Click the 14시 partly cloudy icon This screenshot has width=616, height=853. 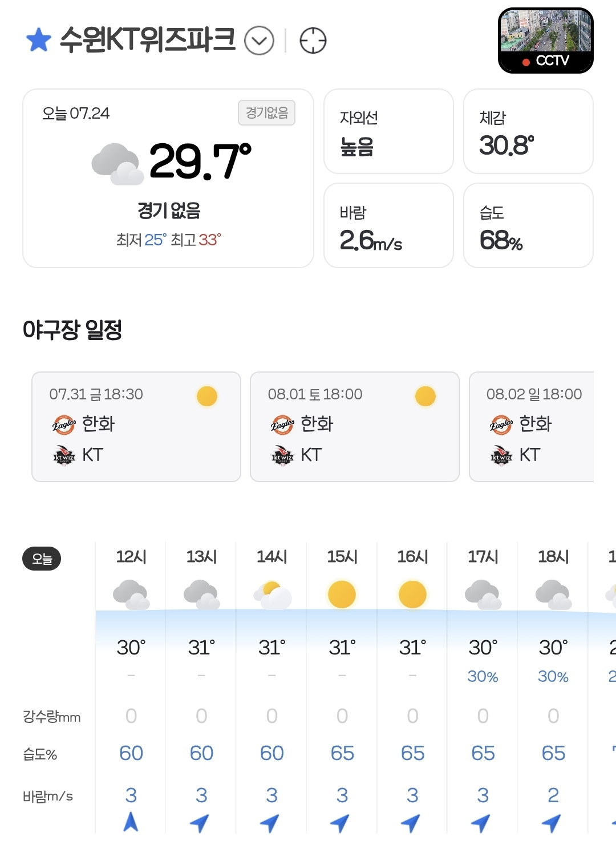click(272, 595)
